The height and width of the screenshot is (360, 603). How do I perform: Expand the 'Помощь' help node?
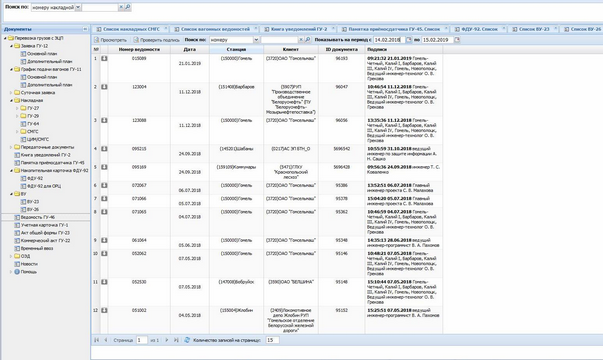[x=11, y=272]
